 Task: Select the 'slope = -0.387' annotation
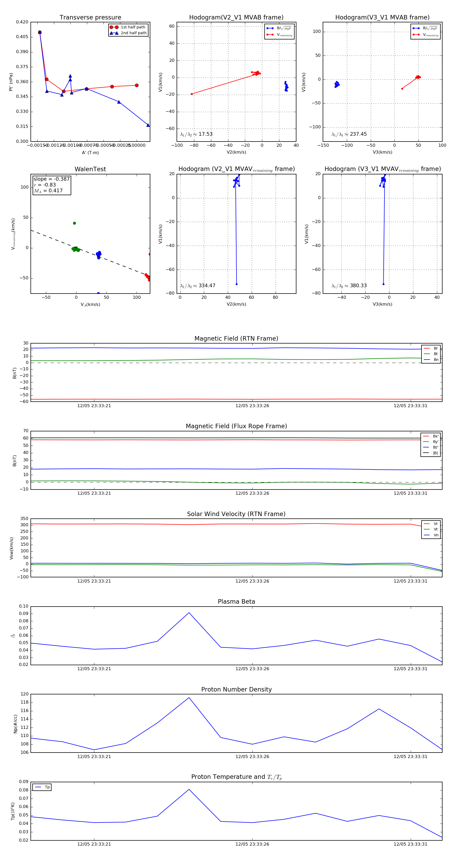click(52, 179)
